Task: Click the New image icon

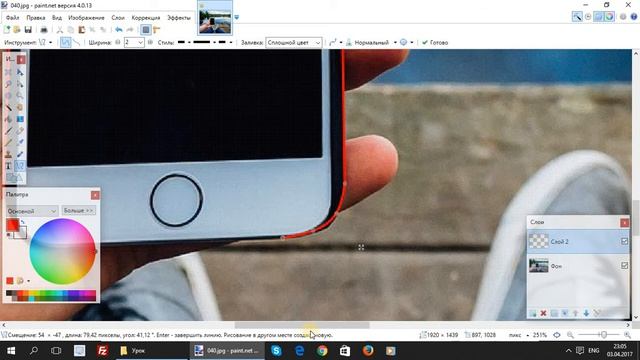Action: (7, 29)
